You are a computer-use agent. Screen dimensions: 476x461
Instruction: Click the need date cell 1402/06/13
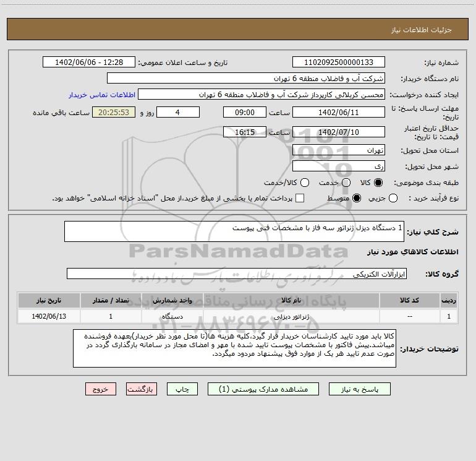point(49,316)
